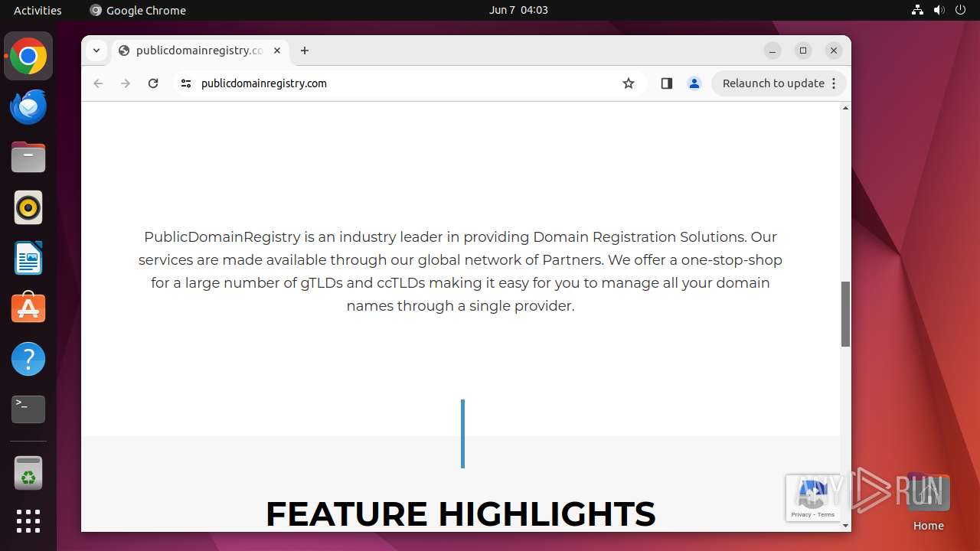
Task: Close the publicdomainregistry.com tab
Action: click(x=277, y=51)
